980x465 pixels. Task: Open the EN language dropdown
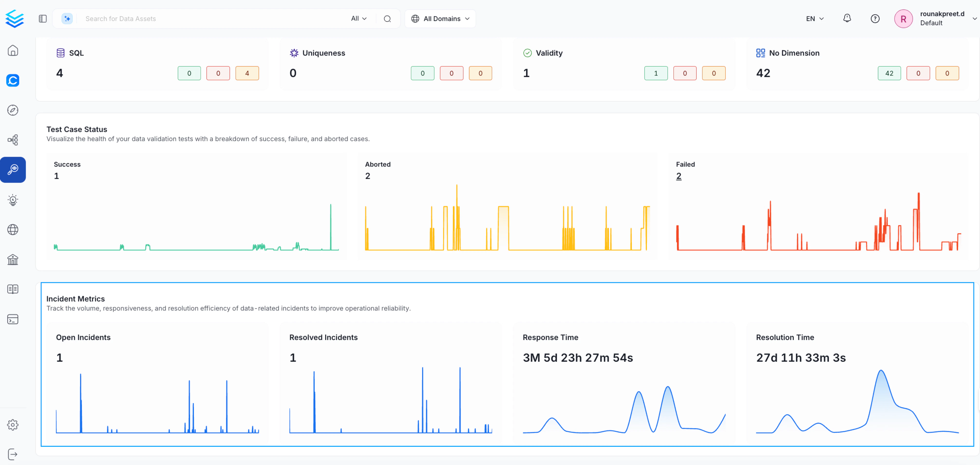tap(814, 18)
